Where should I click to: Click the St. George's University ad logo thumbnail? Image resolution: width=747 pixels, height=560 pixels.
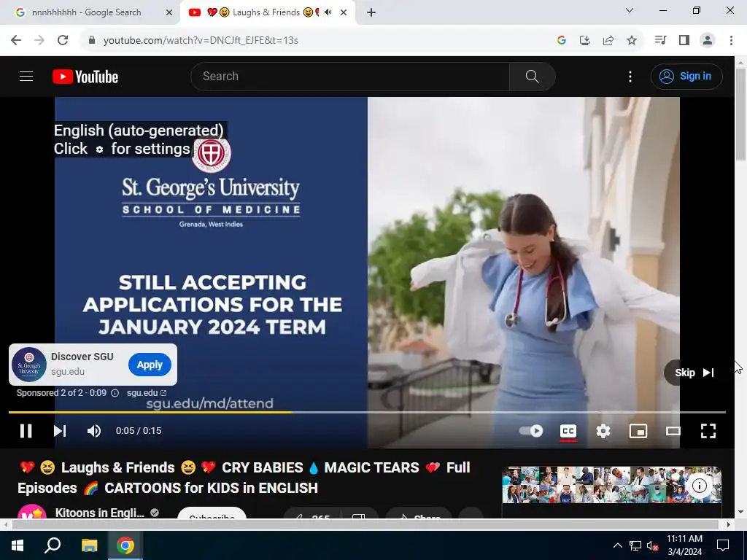(29, 365)
